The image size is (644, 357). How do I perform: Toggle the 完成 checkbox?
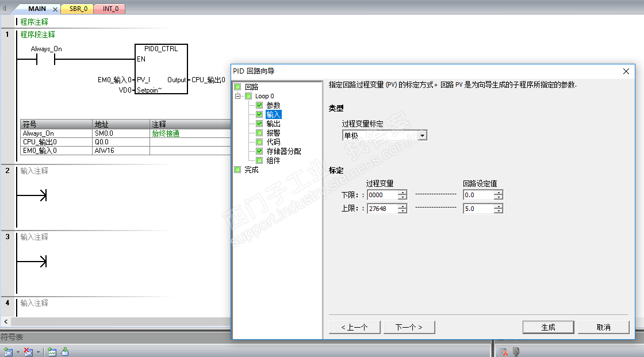click(237, 170)
